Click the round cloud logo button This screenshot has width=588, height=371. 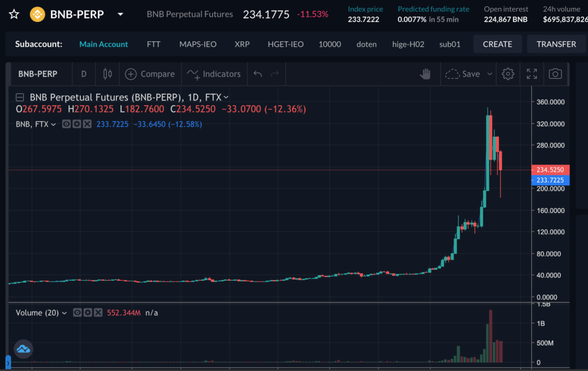(x=23, y=349)
